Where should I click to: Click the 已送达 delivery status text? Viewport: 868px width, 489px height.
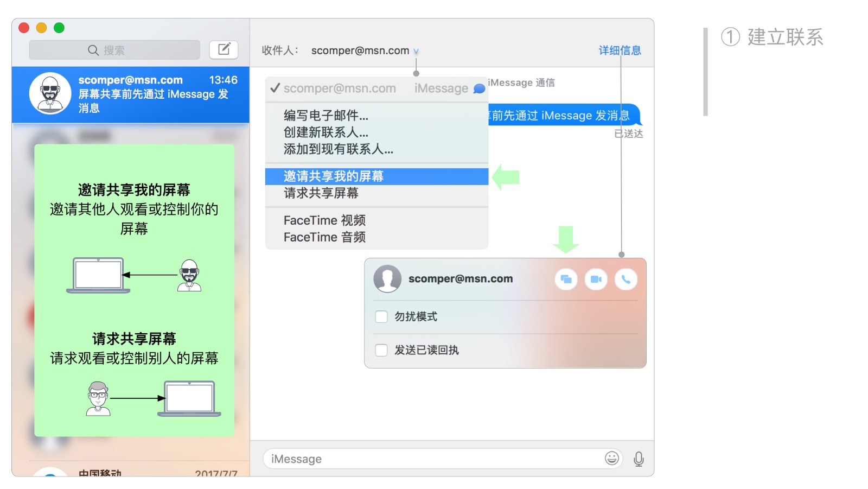click(x=628, y=134)
